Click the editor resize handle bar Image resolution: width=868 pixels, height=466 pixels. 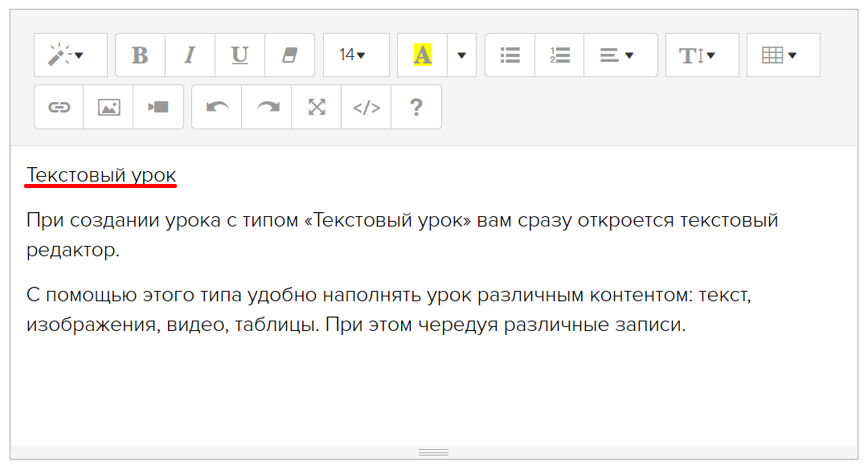434,452
